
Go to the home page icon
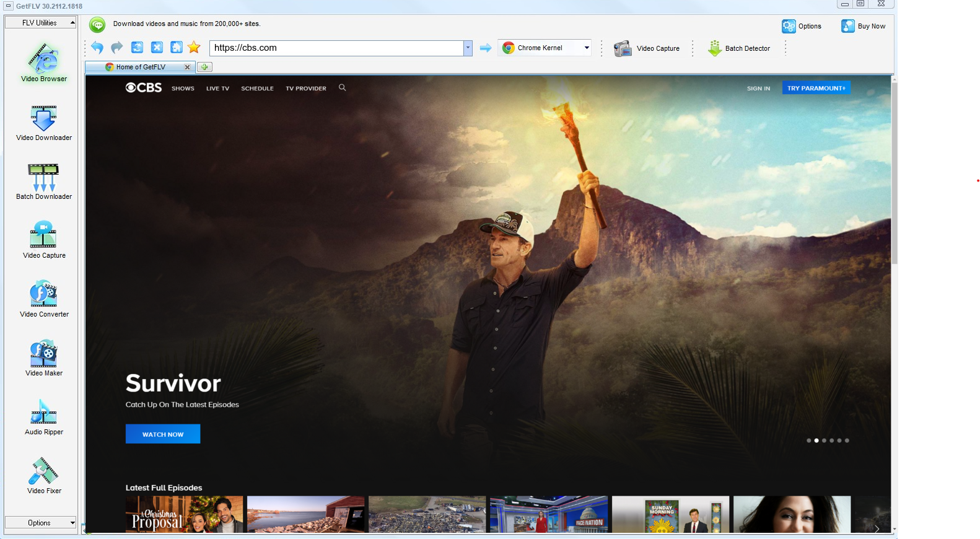pyautogui.click(x=177, y=48)
